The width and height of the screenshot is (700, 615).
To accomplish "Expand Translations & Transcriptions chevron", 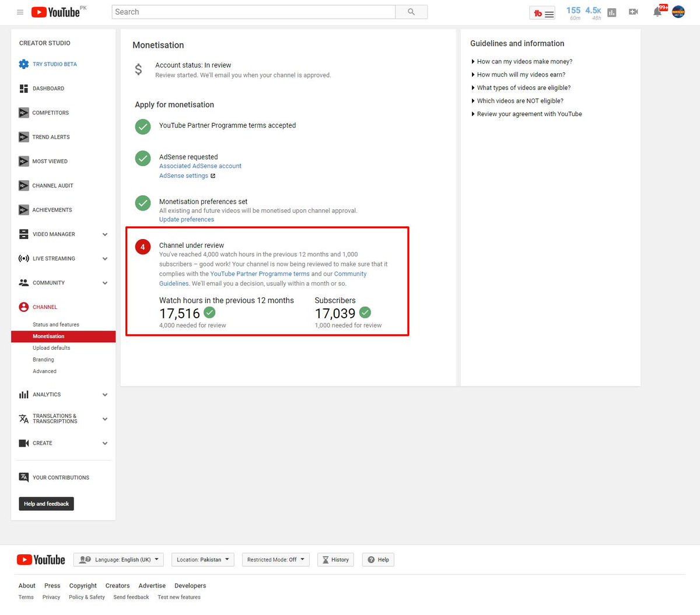I will click(x=105, y=419).
